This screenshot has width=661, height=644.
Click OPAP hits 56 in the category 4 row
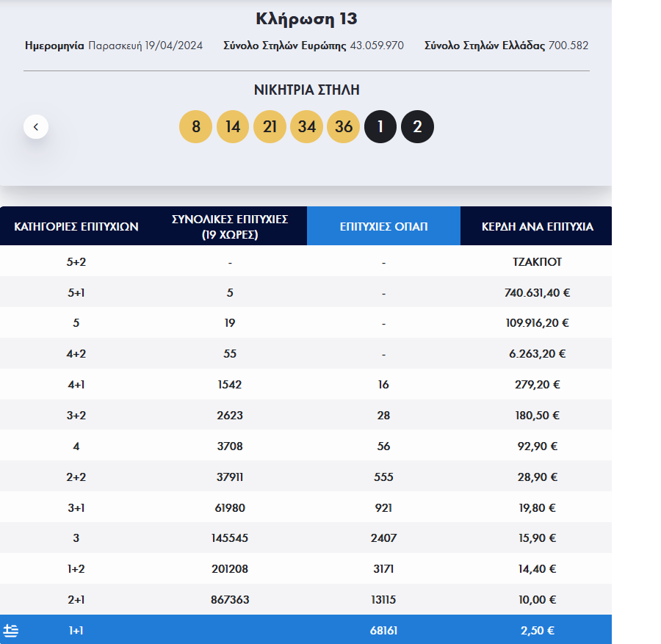383,446
